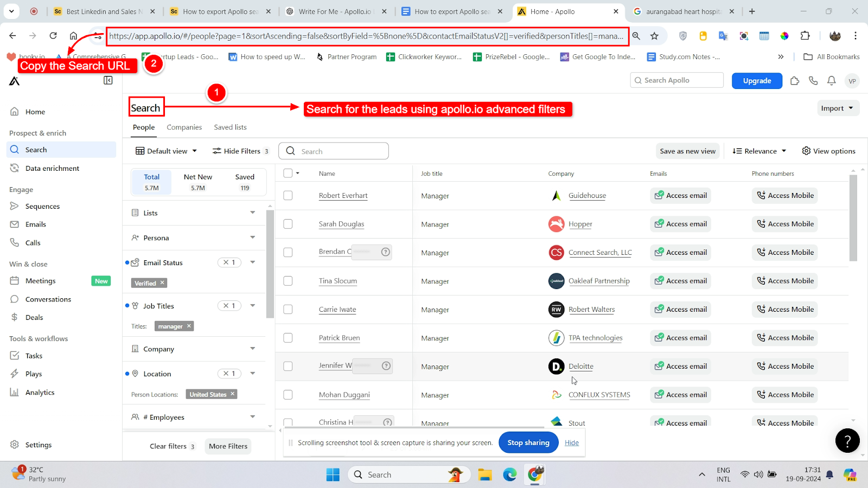Viewport: 868px width, 488px height.
Task: Select checkbox for Brendan C row
Action: [288, 252]
